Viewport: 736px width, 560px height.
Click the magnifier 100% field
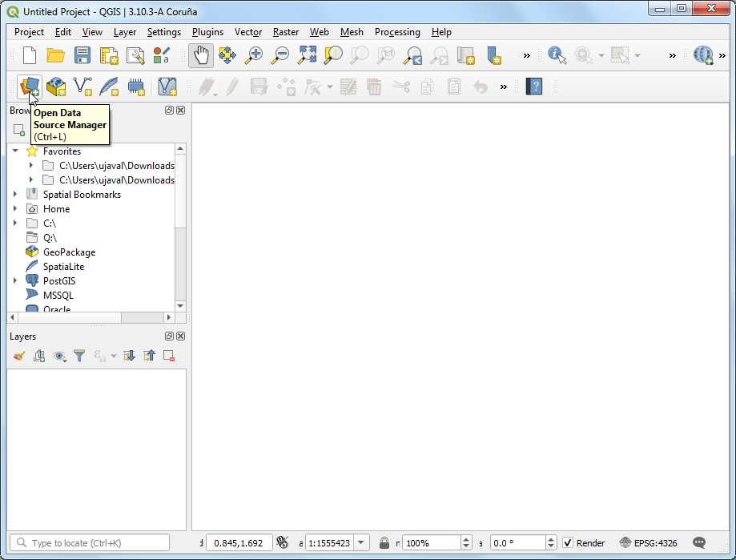(x=432, y=542)
